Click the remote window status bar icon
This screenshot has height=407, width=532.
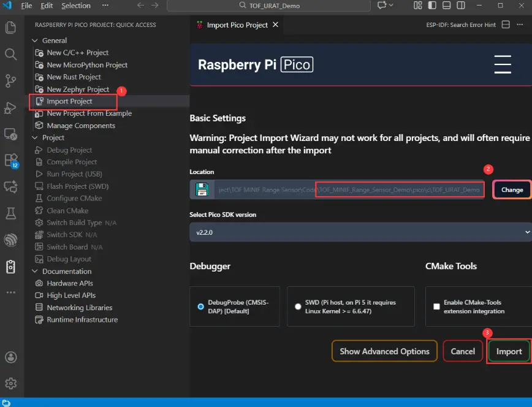point(6,403)
